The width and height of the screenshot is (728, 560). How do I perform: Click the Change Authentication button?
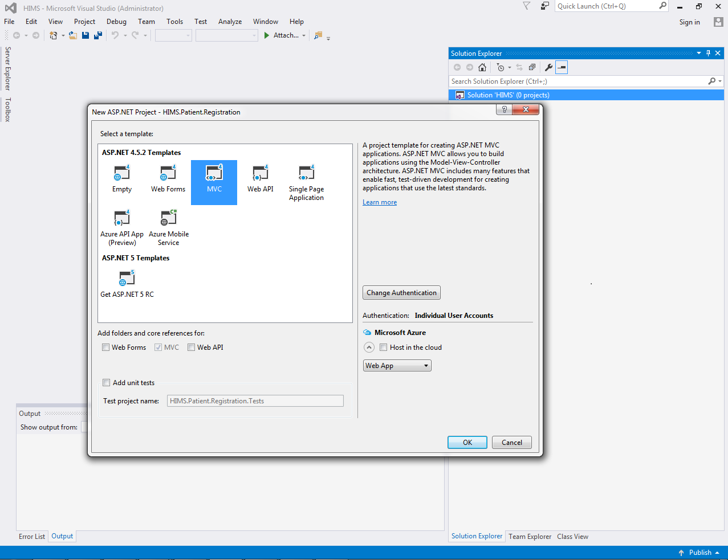401,293
